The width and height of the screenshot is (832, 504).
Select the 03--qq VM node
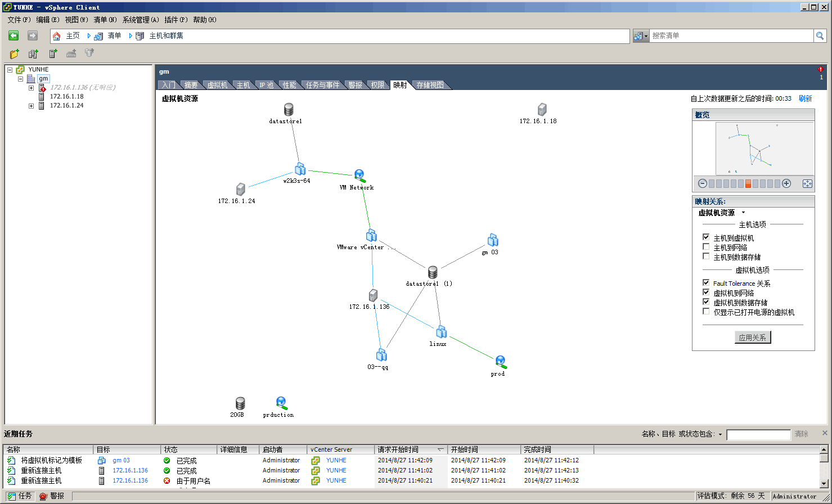point(381,354)
